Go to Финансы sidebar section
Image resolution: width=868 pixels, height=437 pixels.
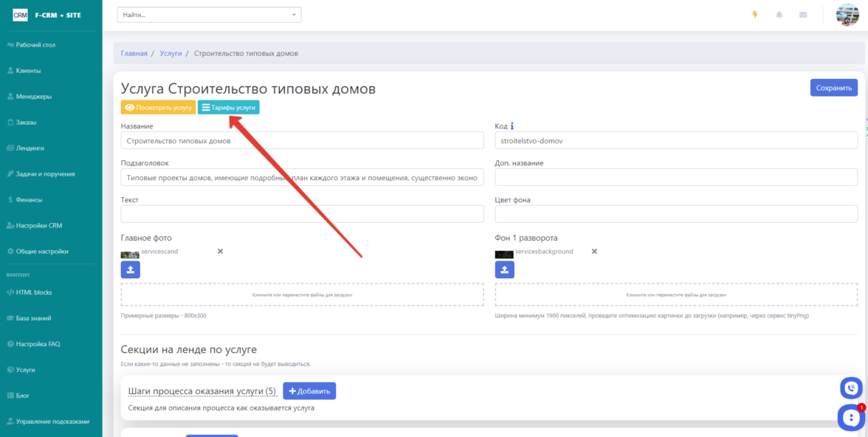[x=29, y=199]
